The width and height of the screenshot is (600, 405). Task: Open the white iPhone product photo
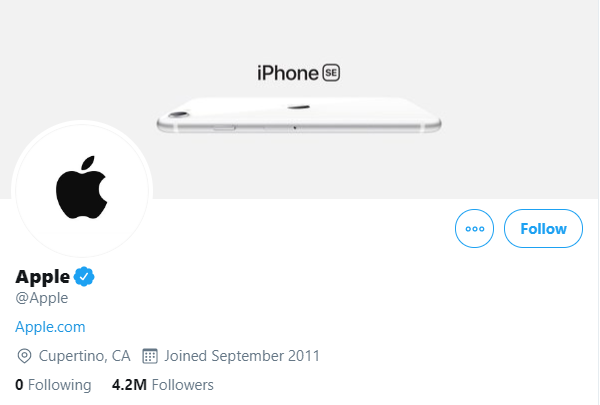[x=299, y=115]
